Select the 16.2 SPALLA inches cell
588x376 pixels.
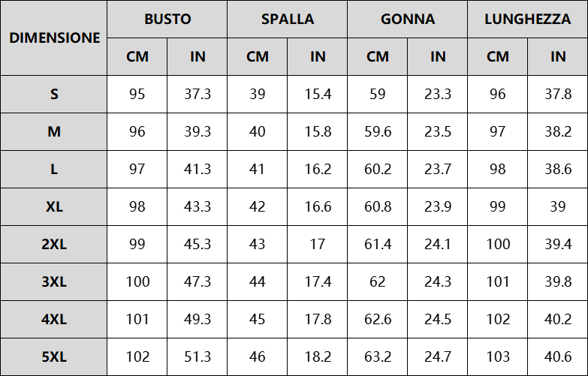pyautogui.click(x=317, y=169)
